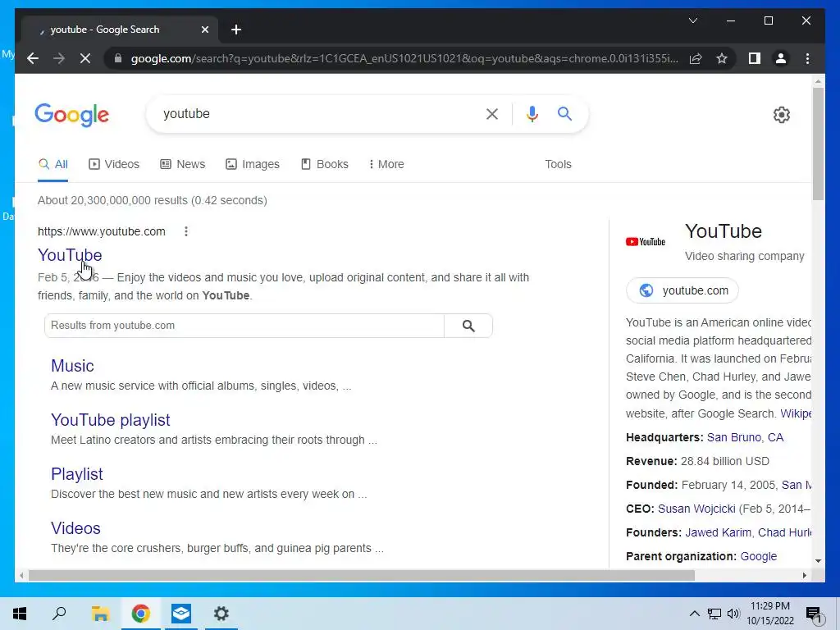Click the lock icon in address bar

[x=118, y=58]
